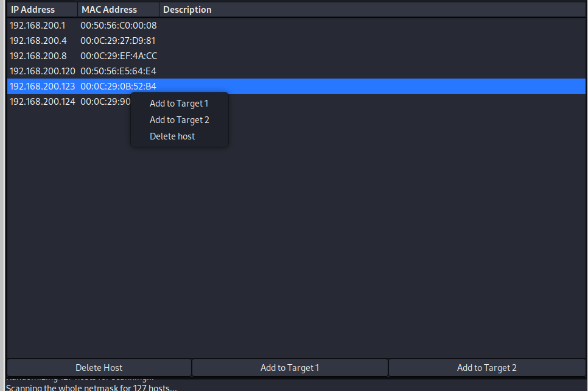Click the "Scanning the whole netmask" log line
This screenshot has width=588, height=391.
[91, 387]
